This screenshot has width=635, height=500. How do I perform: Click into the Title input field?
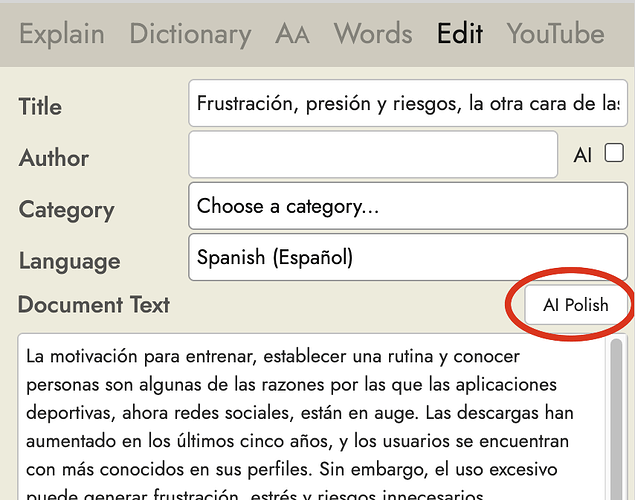point(408,103)
